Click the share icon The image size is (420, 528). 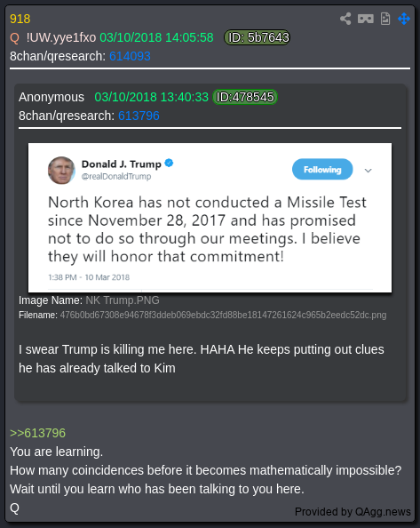point(345,19)
